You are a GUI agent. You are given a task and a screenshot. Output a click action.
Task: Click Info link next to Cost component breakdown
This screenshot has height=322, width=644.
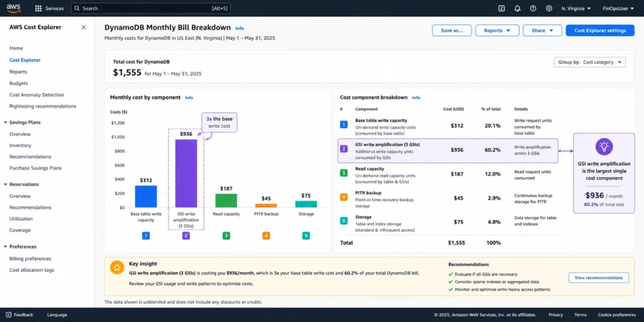[x=416, y=97]
